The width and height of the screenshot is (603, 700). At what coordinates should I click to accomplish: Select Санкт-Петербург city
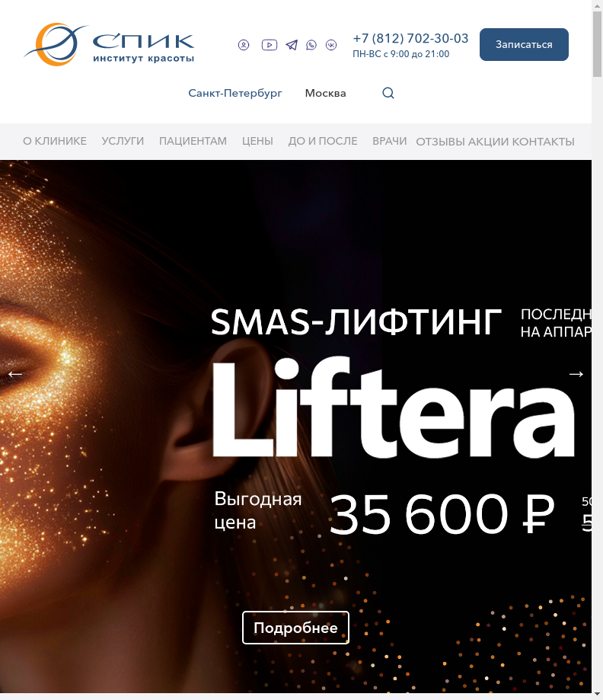[234, 93]
